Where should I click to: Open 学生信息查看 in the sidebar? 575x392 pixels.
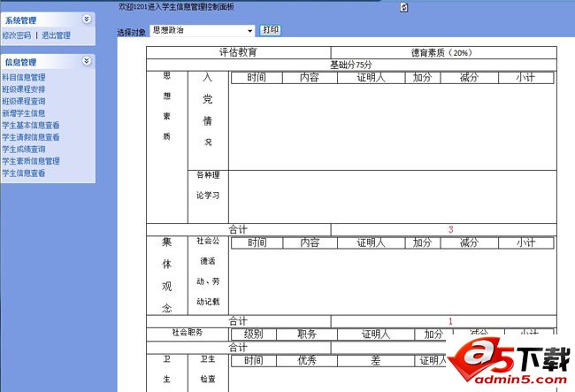pyautogui.click(x=24, y=173)
